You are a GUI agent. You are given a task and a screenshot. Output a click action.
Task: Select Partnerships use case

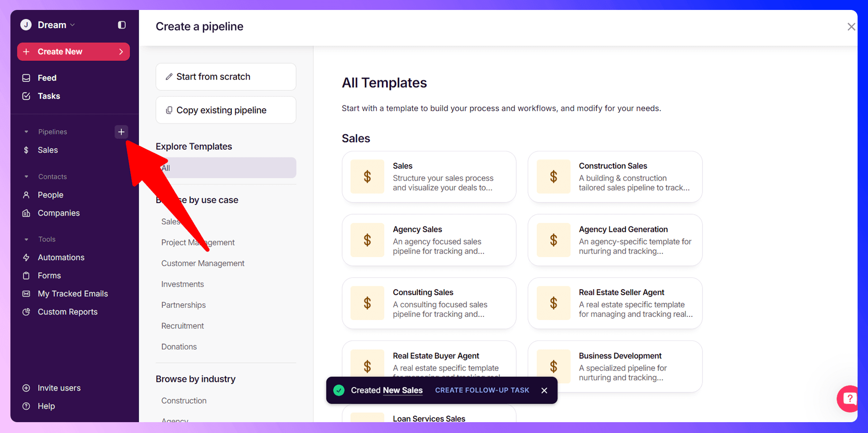coord(184,305)
